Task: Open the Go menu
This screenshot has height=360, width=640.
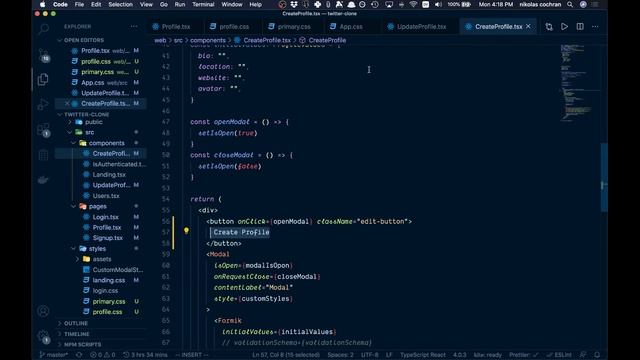Action: [x=164, y=4]
